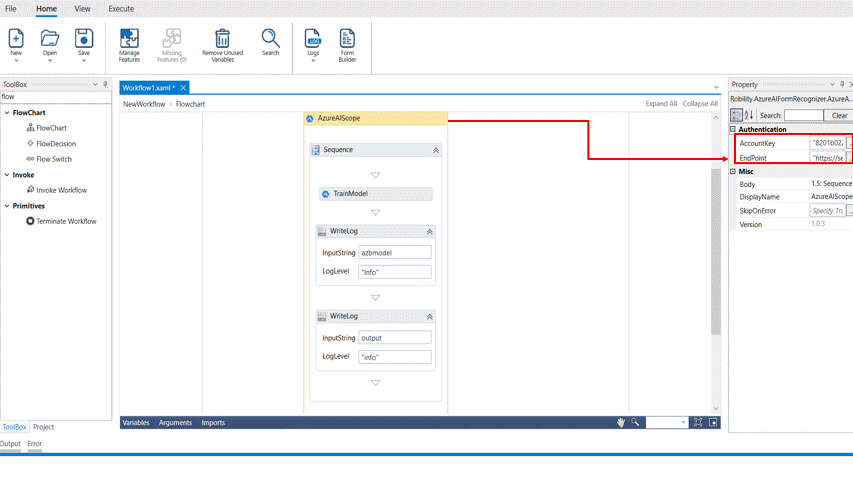Collapse the FlowChart toolbox category
Screen dimensions: 853x480
(6, 113)
